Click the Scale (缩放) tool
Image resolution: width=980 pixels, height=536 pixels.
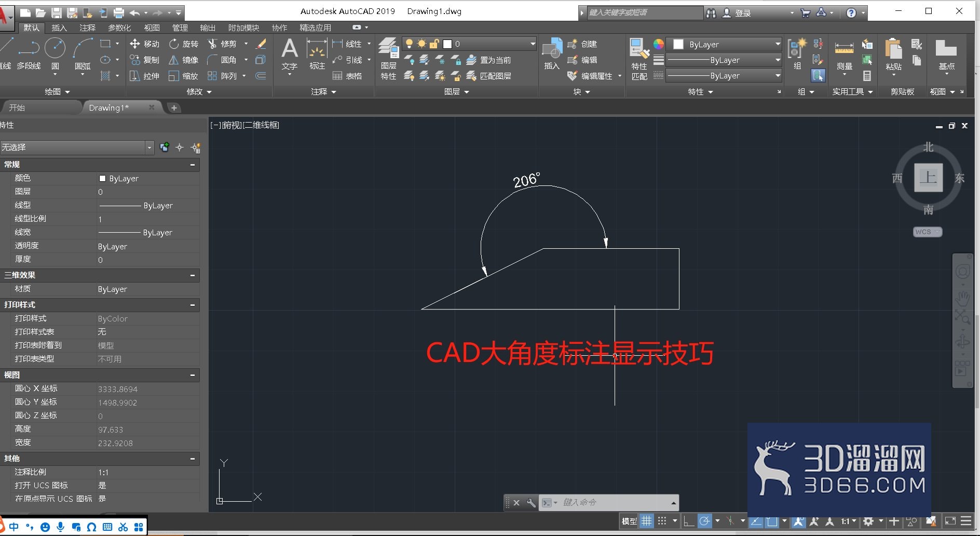(184, 76)
